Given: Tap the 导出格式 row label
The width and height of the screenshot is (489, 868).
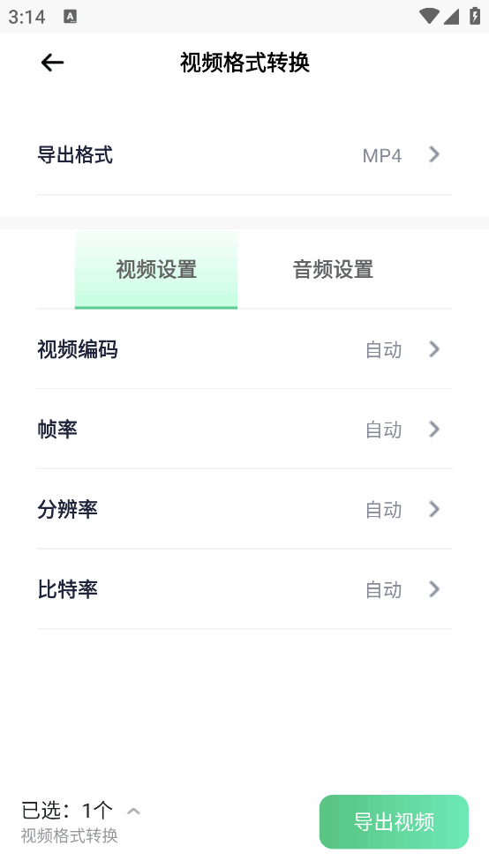Looking at the screenshot, I should tap(75, 155).
